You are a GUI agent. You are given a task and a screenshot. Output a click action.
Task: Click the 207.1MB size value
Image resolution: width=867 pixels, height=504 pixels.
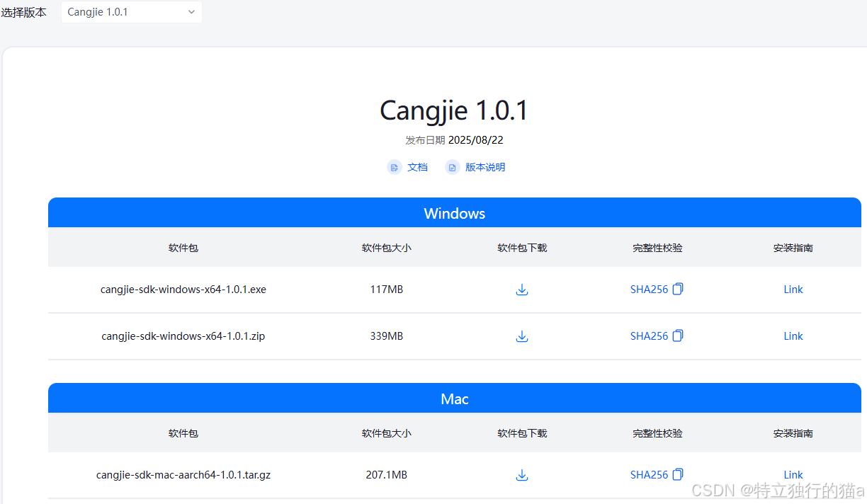(387, 475)
